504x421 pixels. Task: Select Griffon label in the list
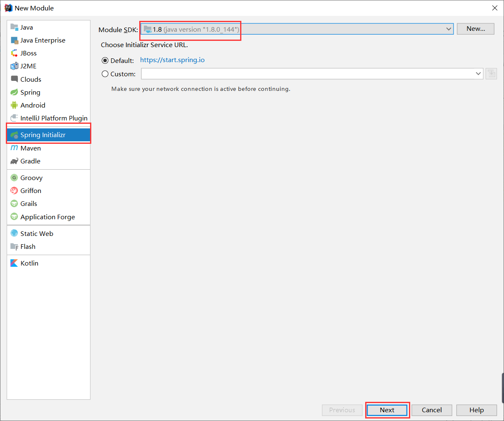[x=31, y=191]
